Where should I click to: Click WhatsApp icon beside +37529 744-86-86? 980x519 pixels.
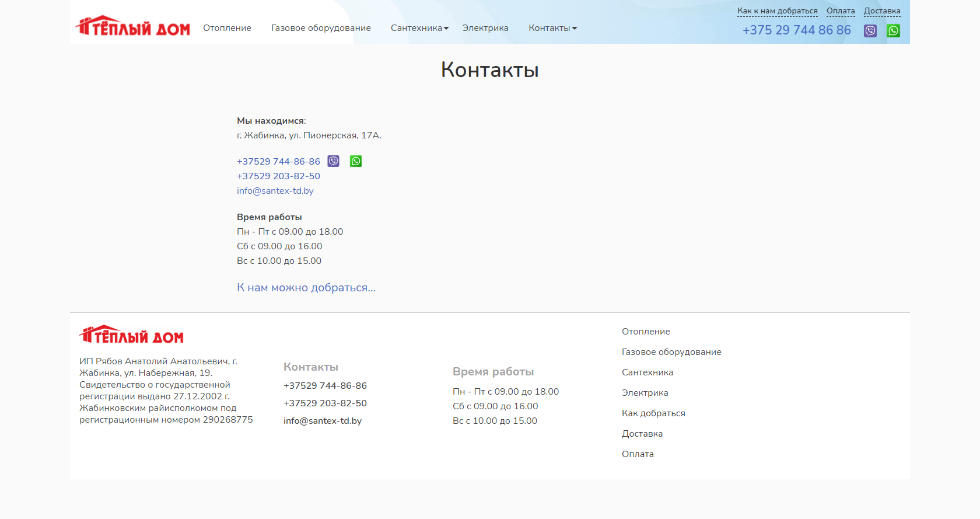click(356, 161)
